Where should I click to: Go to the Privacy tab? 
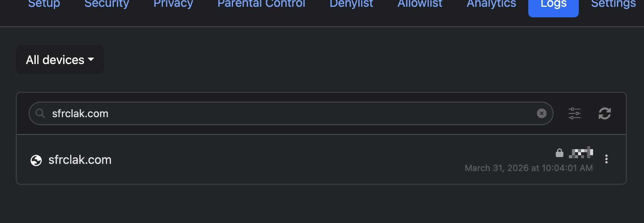click(173, 5)
